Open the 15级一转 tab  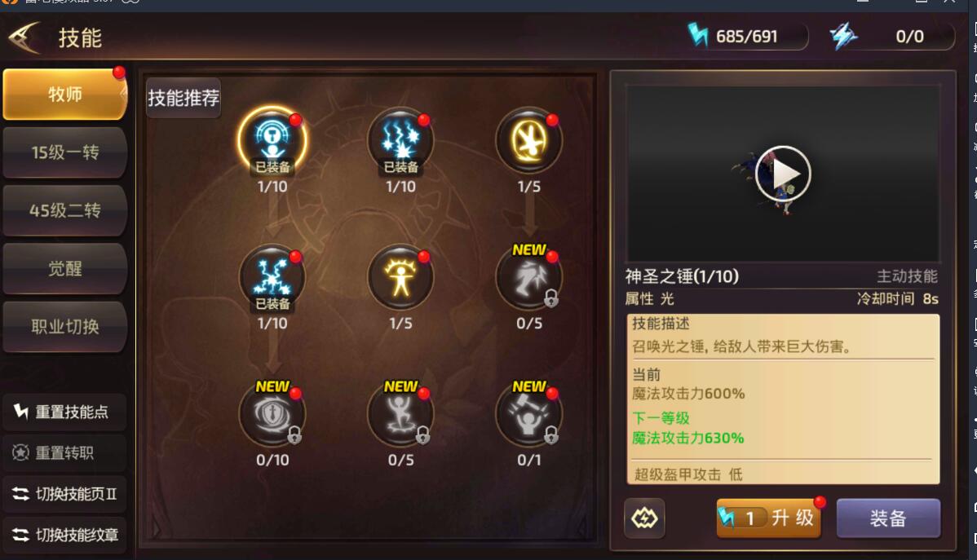click(64, 152)
